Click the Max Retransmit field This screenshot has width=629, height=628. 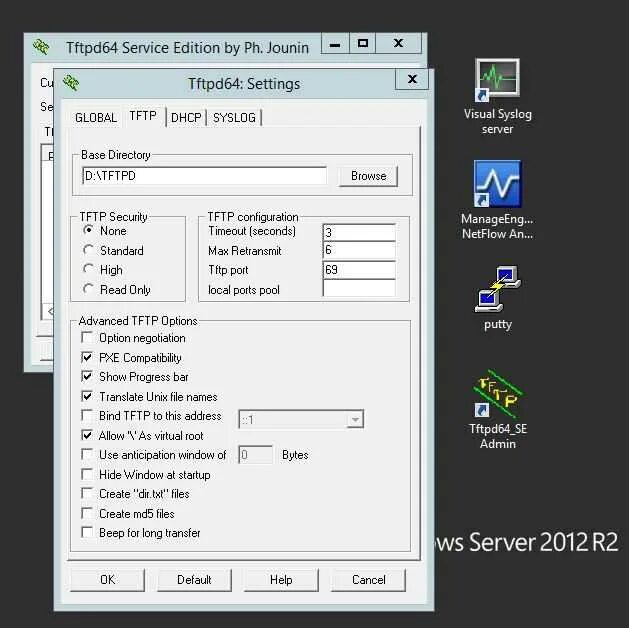(x=359, y=250)
